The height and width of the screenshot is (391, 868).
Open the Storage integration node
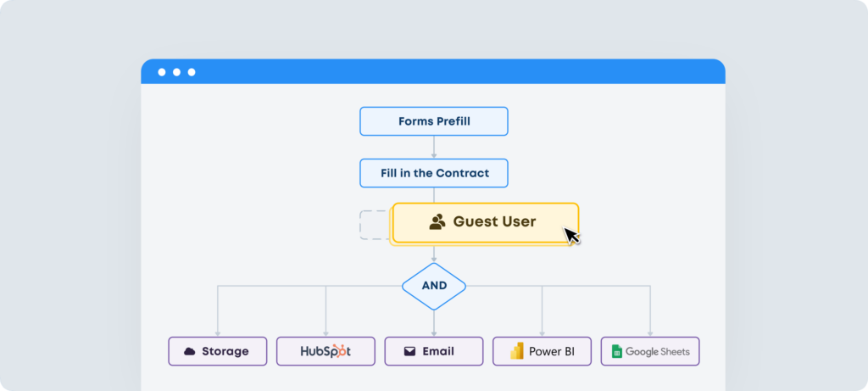[x=217, y=351]
